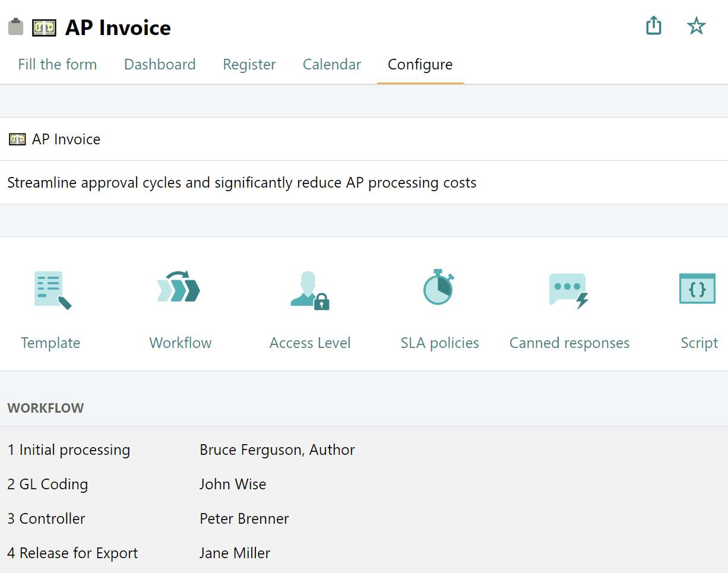Select the GL Coding workflow step

click(x=48, y=484)
